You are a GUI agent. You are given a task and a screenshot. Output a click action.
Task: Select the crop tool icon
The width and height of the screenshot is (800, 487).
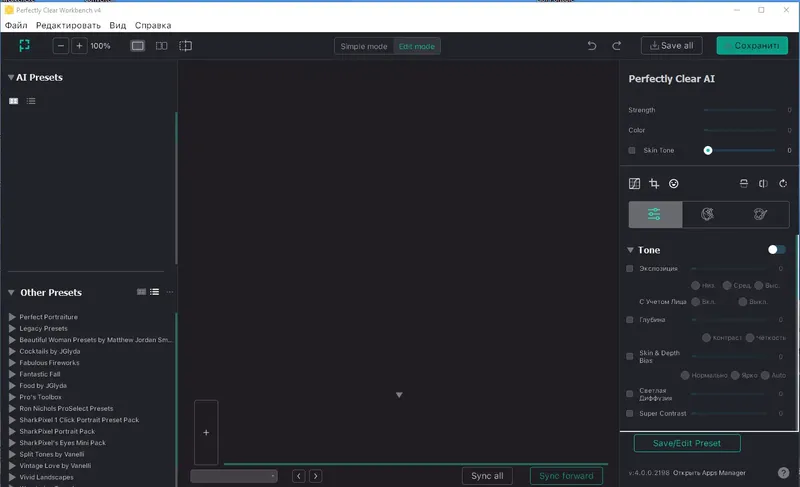(654, 184)
